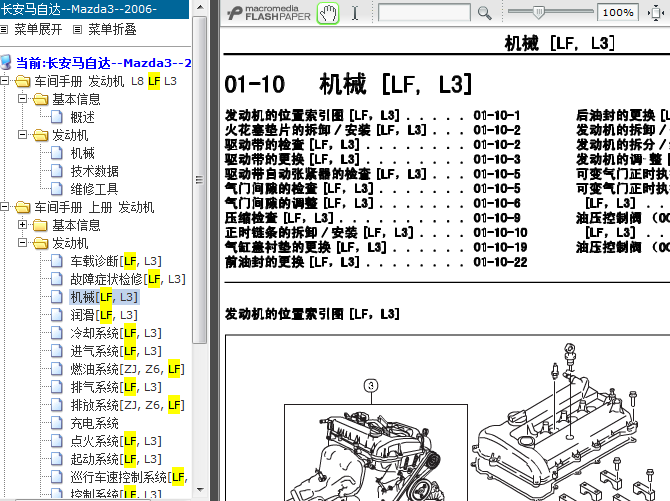The width and height of the screenshot is (670, 501).
Task: Click the folder icon of 车间手册 上册 发动机
Action: (23, 207)
